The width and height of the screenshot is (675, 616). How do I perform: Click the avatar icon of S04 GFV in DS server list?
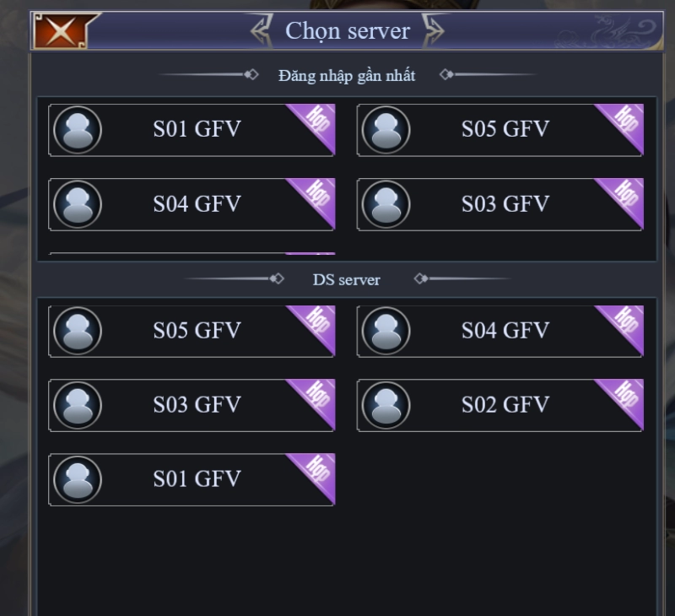click(x=386, y=331)
